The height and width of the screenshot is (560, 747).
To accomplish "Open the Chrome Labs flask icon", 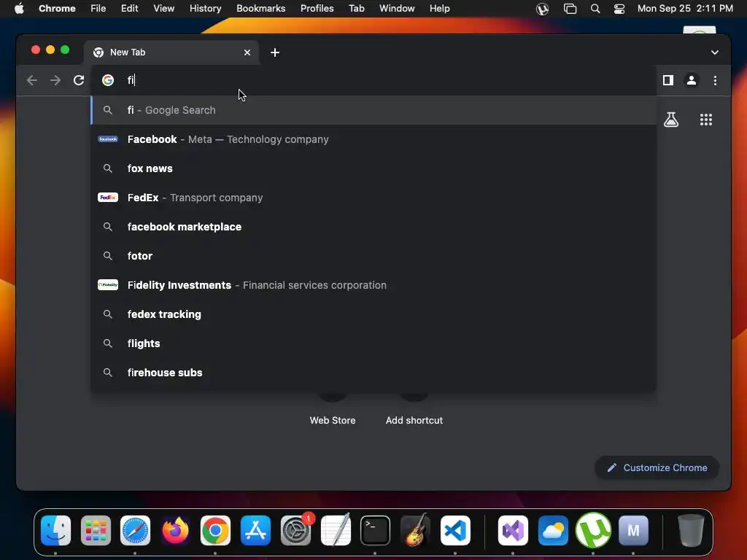I will pos(671,120).
